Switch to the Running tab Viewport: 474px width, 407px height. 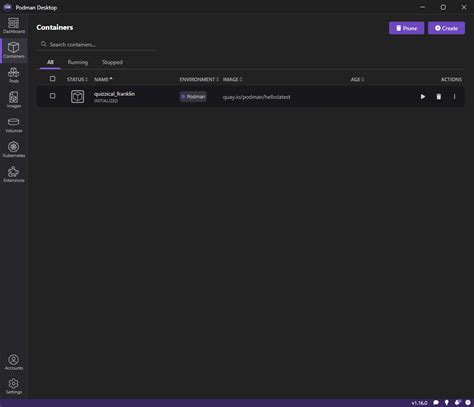pyautogui.click(x=78, y=62)
